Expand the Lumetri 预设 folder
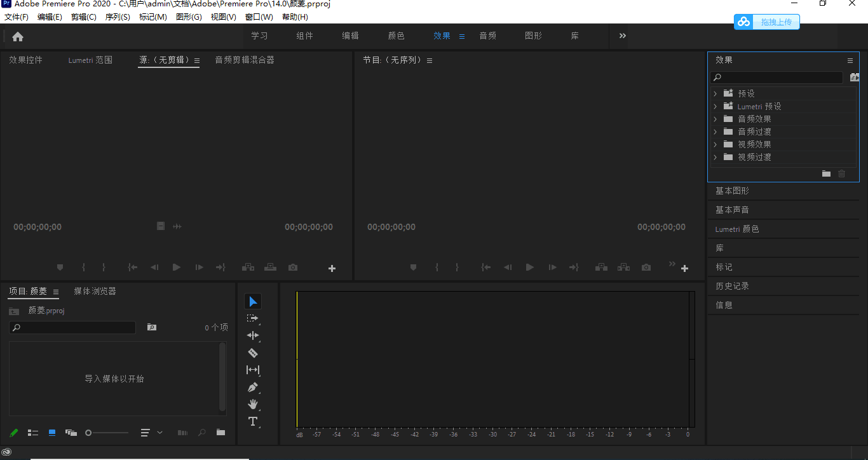This screenshot has height=460, width=868. 715,106
